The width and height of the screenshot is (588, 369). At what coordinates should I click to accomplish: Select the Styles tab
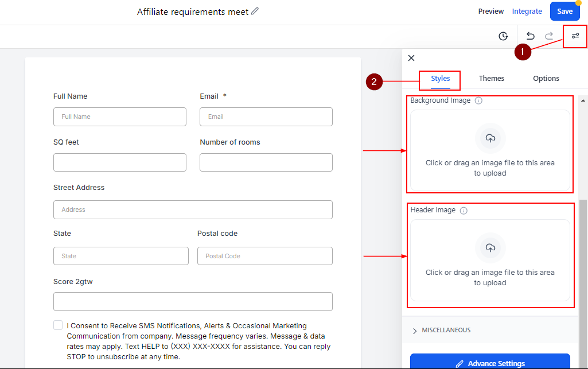(x=441, y=79)
